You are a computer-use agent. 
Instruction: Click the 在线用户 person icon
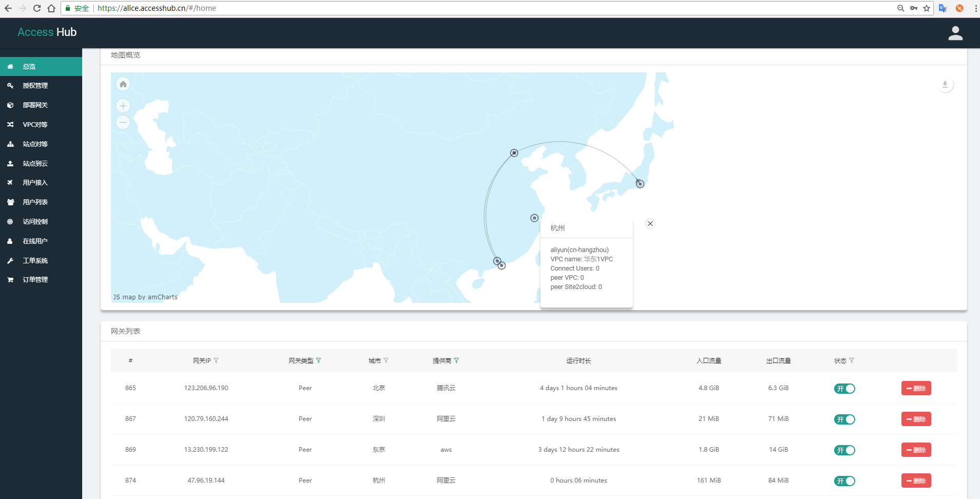click(x=10, y=241)
